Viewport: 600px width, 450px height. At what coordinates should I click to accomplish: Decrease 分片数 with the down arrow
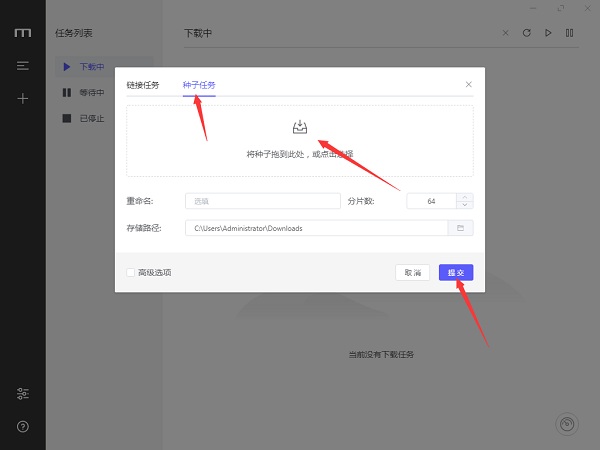[466, 205]
